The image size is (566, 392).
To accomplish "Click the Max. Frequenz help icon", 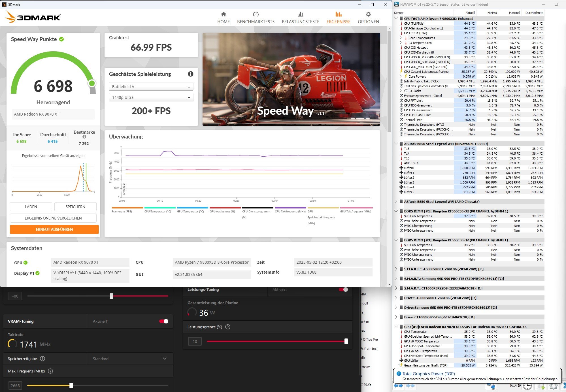I will [50, 371].
